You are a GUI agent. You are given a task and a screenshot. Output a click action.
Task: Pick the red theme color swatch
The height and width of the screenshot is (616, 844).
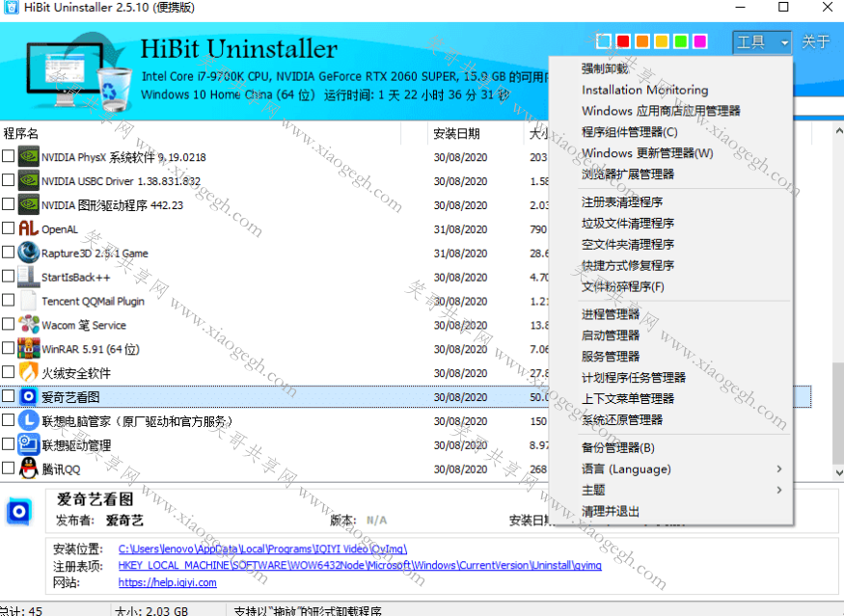[x=623, y=41]
